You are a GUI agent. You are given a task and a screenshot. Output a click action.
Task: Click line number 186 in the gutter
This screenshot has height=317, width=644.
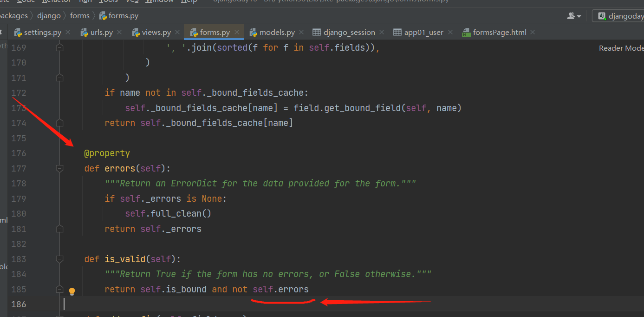click(19, 304)
